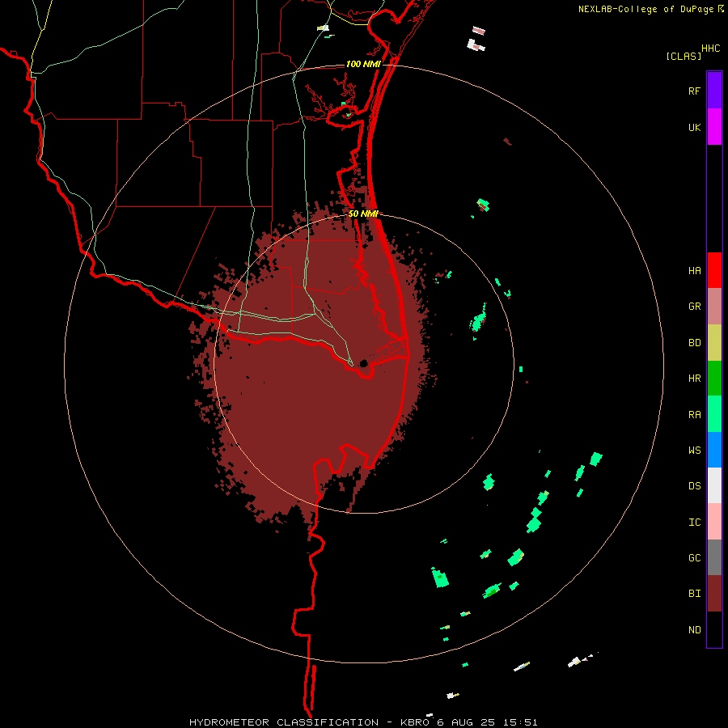Click the HR dark green legend swatch

[714, 379]
